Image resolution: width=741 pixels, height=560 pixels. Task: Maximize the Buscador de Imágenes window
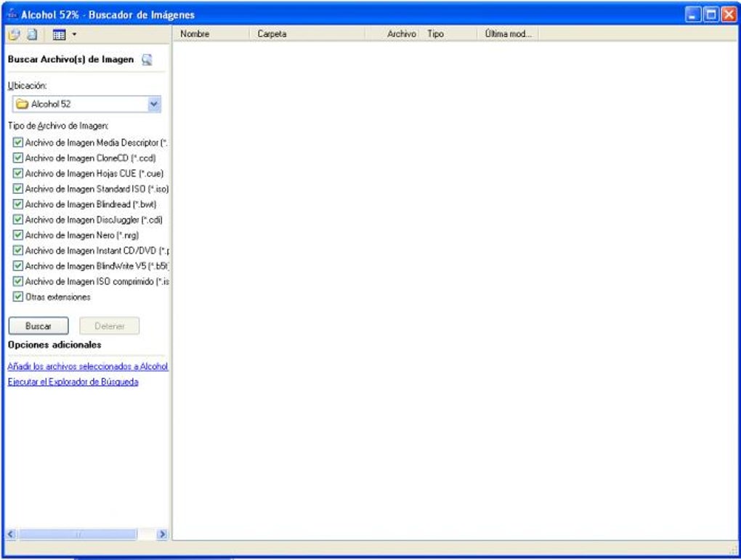point(710,15)
